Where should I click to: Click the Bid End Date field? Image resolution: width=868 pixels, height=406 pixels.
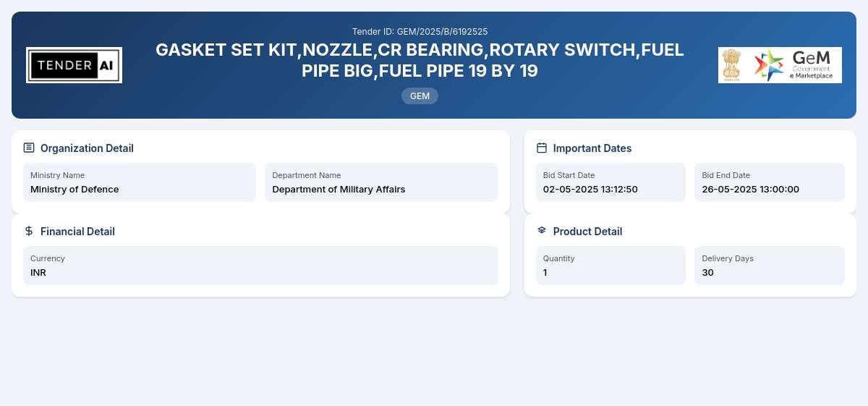click(770, 182)
